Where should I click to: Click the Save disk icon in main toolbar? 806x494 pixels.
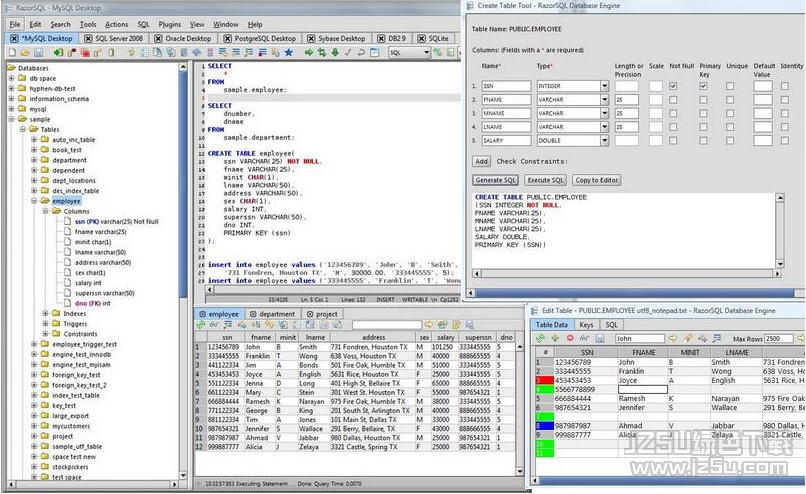coord(39,52)
